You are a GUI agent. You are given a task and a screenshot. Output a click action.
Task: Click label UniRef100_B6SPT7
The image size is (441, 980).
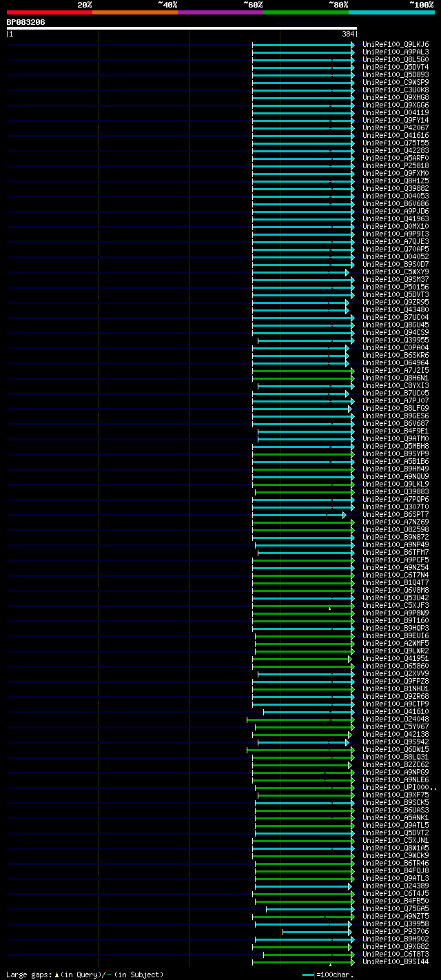(x=396, y=514)
